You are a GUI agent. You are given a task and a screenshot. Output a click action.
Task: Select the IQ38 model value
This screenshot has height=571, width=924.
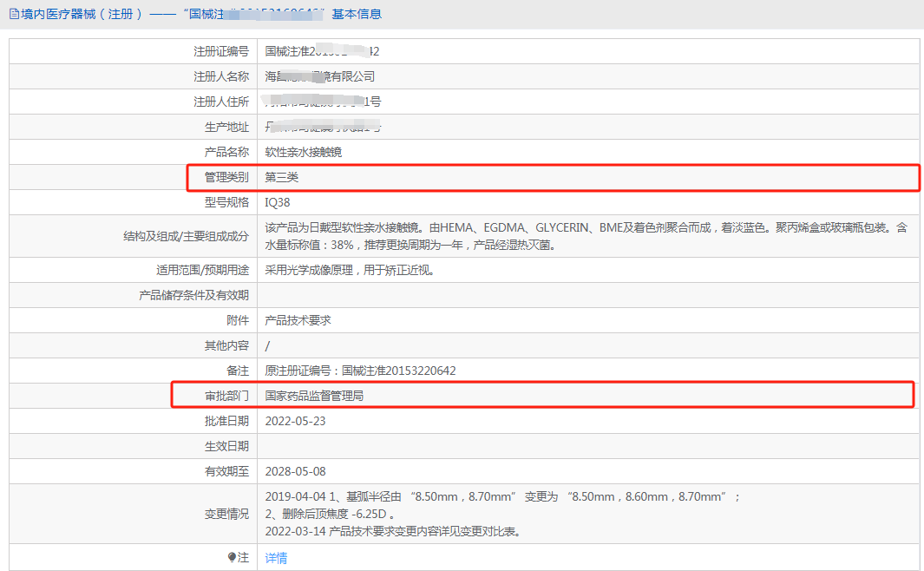(278, 203)
